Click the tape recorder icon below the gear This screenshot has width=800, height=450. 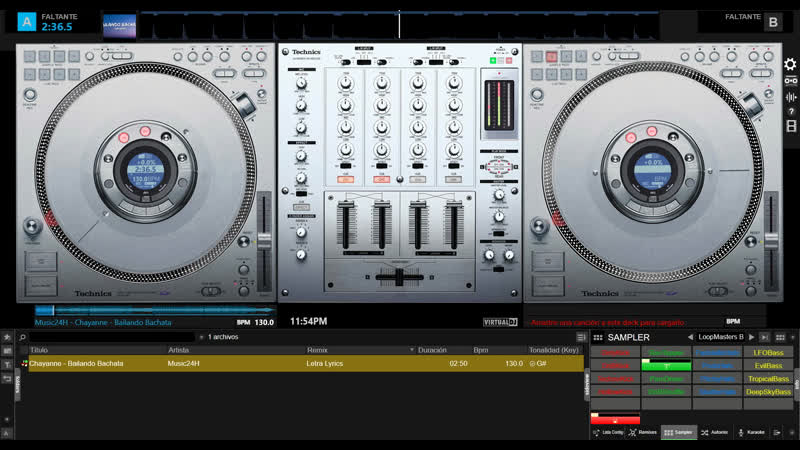[791, 81]
